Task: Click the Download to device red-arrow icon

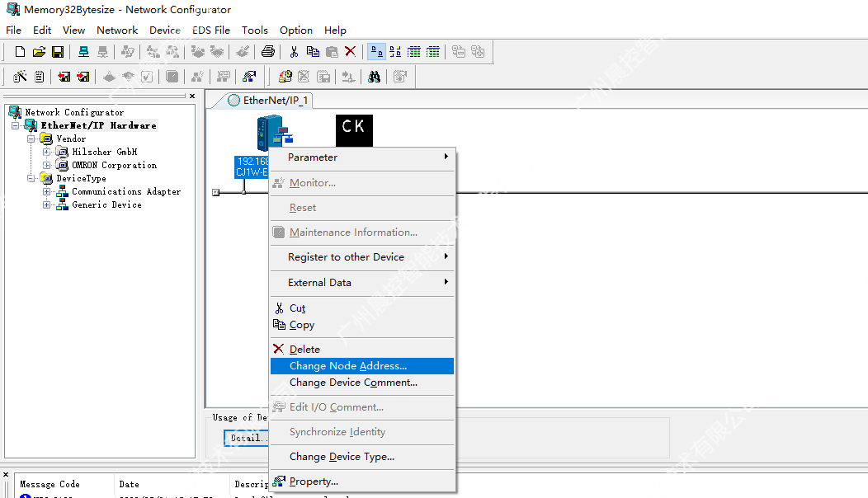Action: click(x=83, y=77)
